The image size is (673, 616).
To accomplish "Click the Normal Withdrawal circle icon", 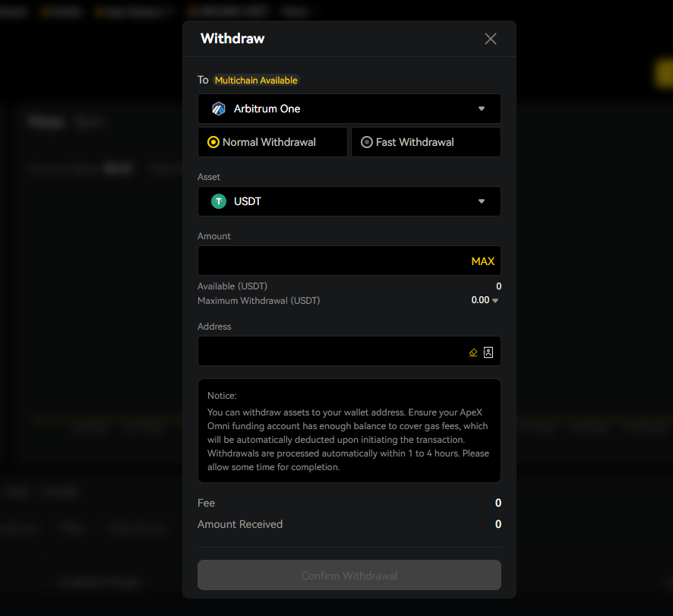I will (x=213, y=142).
